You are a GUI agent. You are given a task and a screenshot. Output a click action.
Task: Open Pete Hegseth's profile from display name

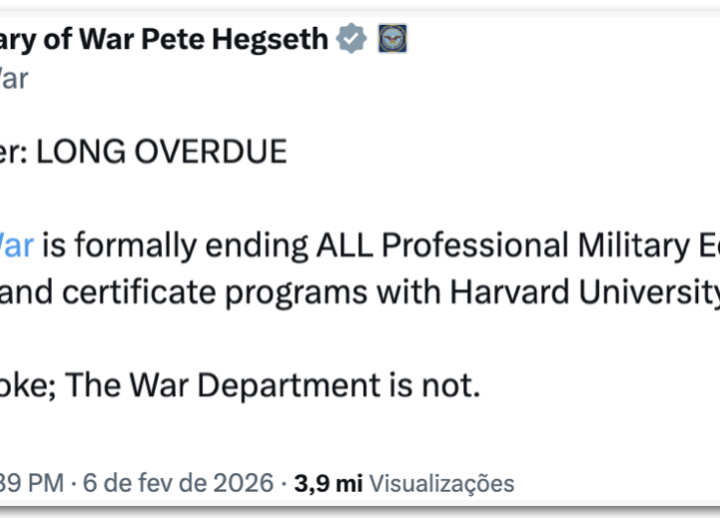click(x=165, y=40)
